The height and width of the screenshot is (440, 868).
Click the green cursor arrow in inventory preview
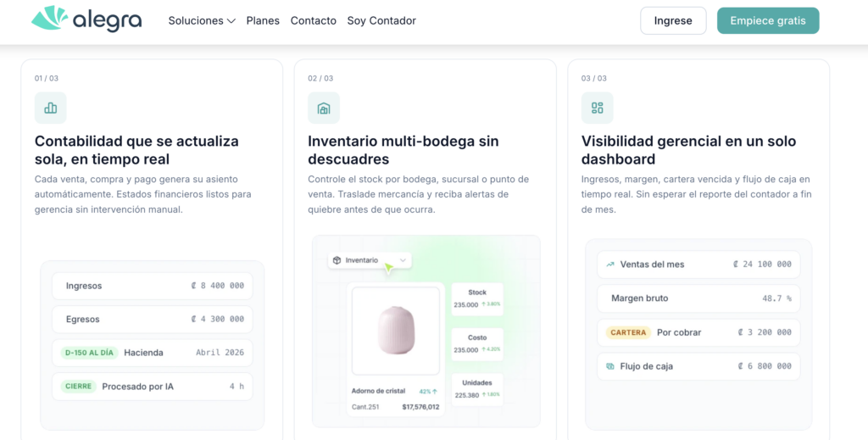388,268
